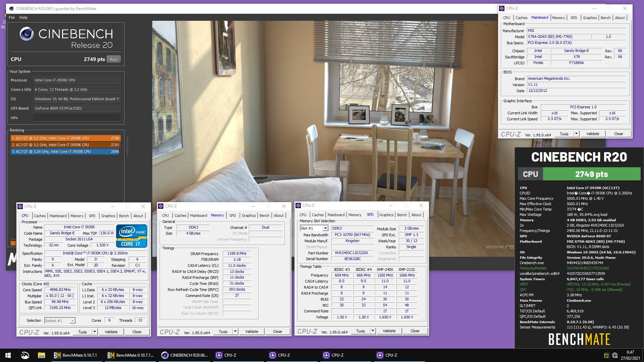Click Validate in CPU CPU-Z window
644x362 pixels.
tap(111, 332)
